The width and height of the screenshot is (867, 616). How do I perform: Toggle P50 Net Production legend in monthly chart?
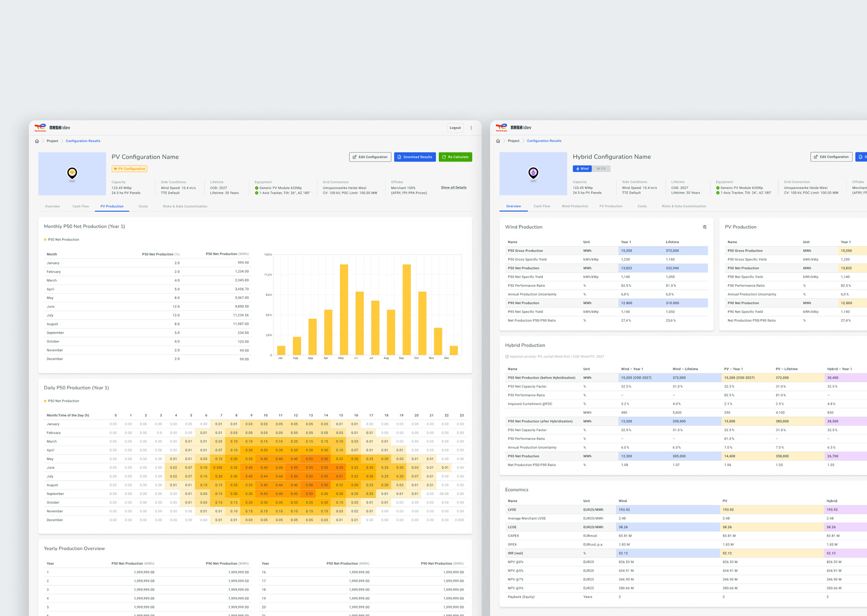tap(61, 240)
